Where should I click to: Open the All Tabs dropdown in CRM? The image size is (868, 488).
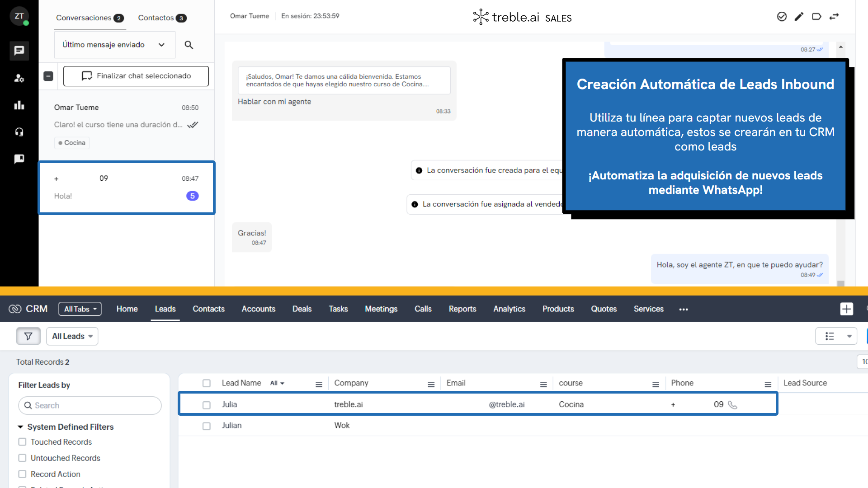(x=80, y=309)
